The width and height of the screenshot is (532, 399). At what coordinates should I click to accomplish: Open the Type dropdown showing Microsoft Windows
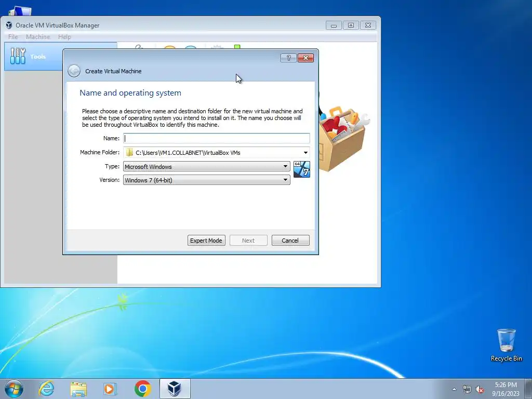(206, 166)
